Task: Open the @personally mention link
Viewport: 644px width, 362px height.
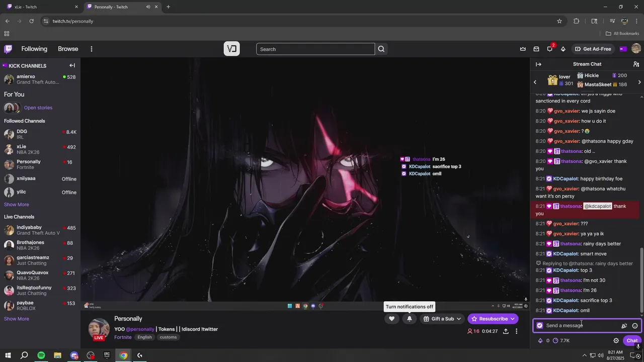Action: pos(140,329)
